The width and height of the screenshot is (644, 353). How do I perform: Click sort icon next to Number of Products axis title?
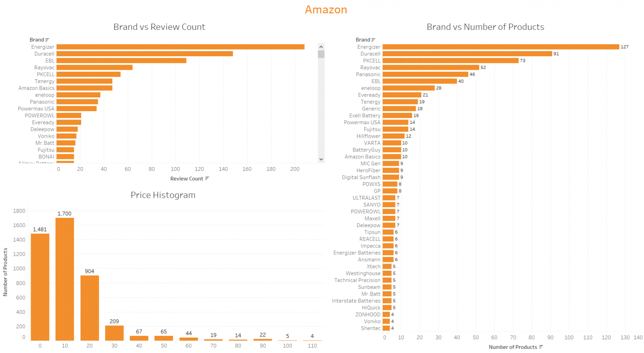(541, 347)
